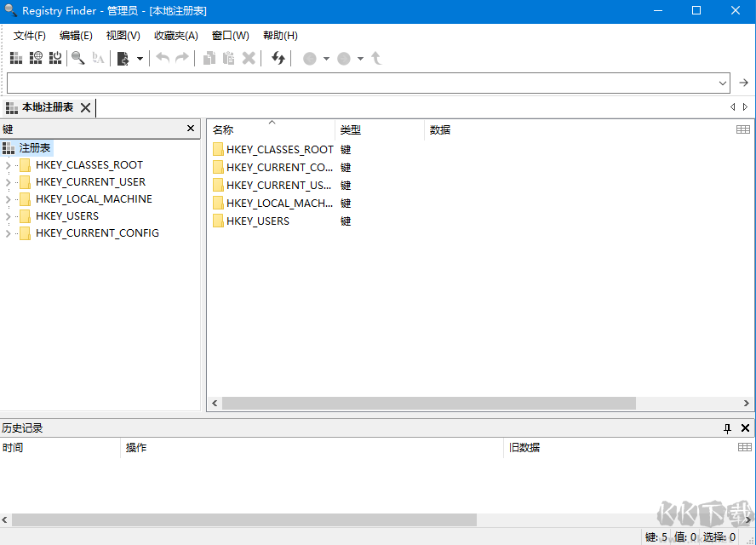Screen dimensions: 756x545
Task: Click the Copy toolbar icon
Action: 209,57
